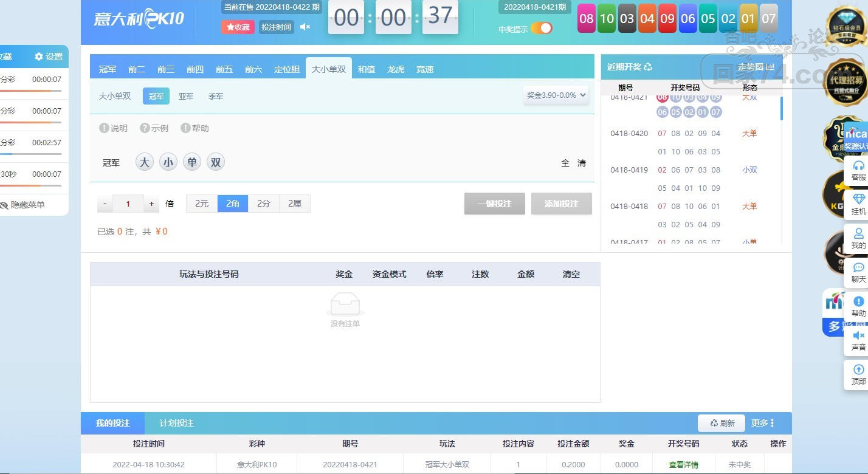Expand the 更多 menu
Image resolution: width=868 pixels, height=474 pixels.
(x=763, y=423)
